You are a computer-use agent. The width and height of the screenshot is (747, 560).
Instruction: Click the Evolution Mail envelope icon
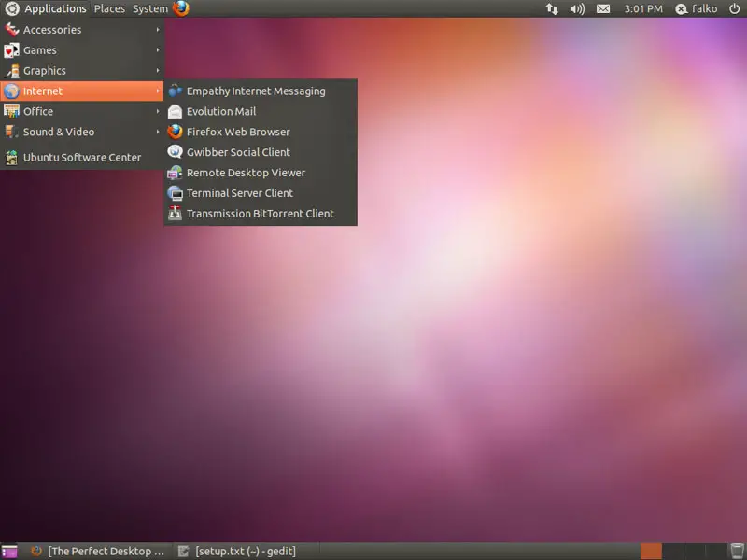[x=175, y=111]
